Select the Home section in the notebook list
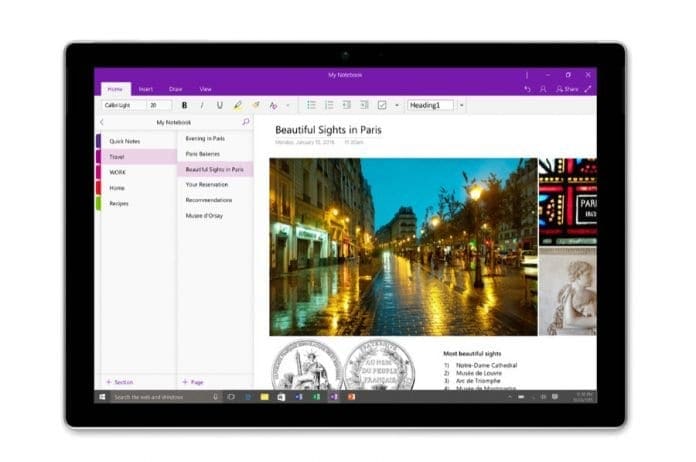 (x=137, y=188)
